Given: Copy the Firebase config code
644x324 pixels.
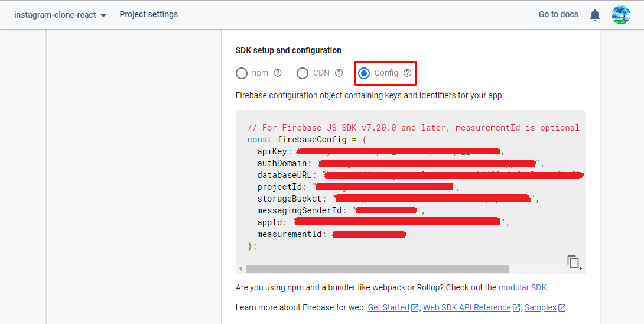Looking at the screenshot, I should (573, 262).
